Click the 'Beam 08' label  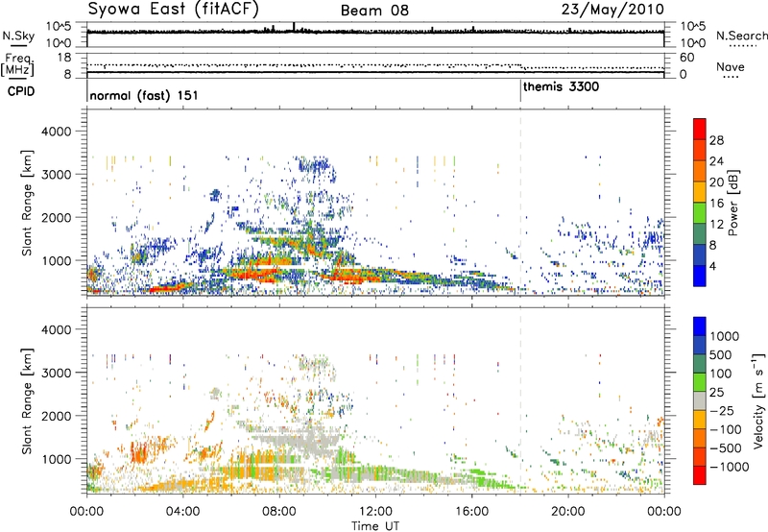tap(374, 11)
